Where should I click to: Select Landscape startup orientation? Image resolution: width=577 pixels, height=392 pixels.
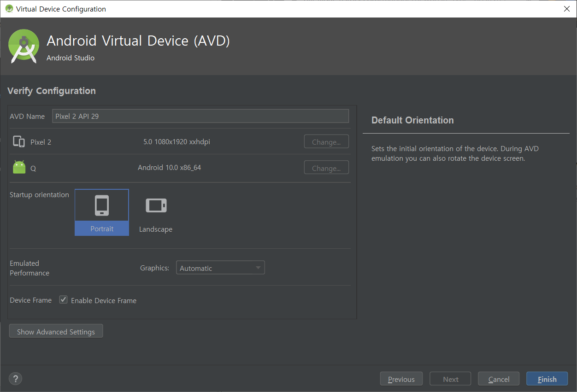[x=156, y=212]
